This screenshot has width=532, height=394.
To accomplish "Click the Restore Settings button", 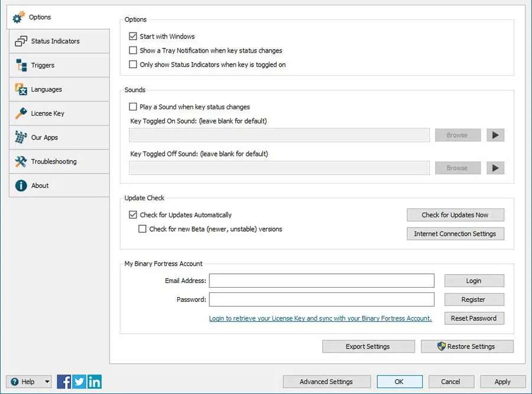I will pos(467,347).
